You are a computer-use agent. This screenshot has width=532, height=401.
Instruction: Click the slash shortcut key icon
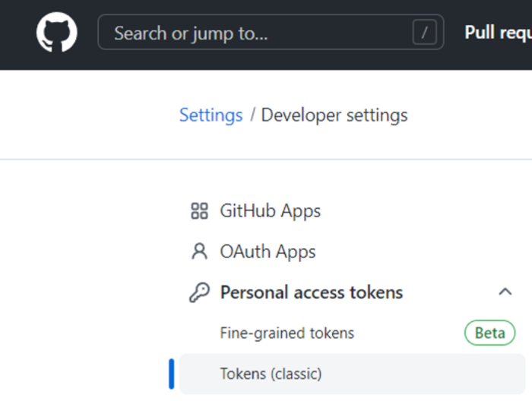pyautogui.click(x=424, y=32)
